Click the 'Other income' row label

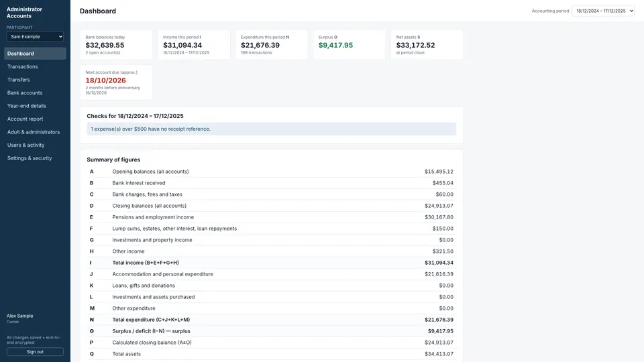(x=129, y=251)
